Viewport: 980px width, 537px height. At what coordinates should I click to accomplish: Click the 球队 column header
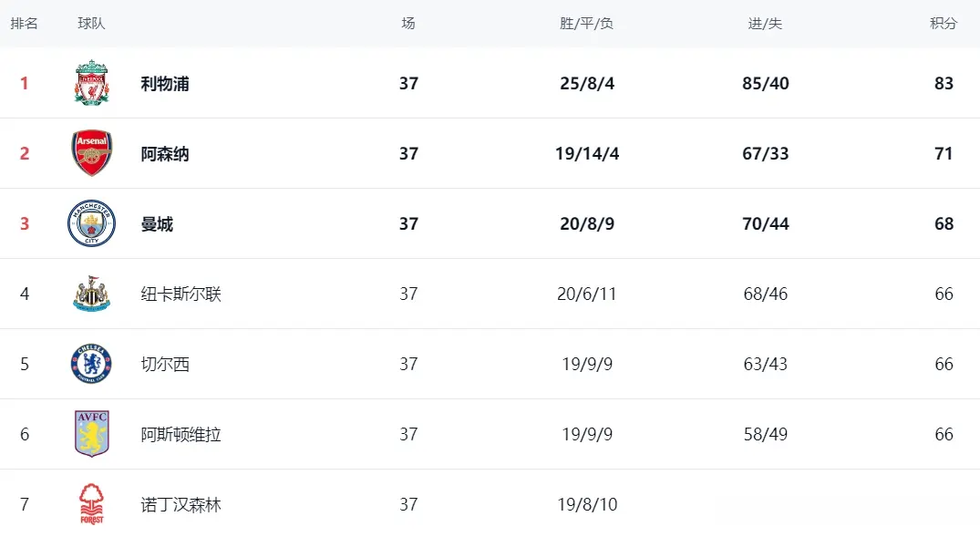[91, 24]
